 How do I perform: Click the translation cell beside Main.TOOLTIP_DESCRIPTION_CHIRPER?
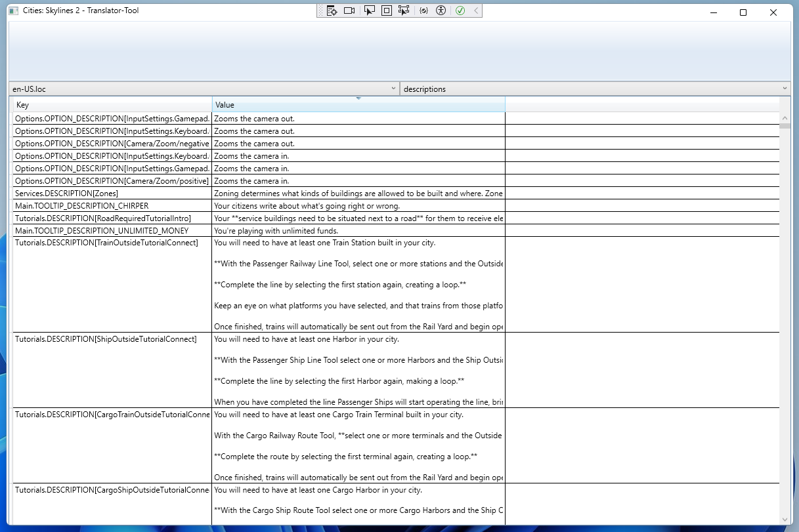(643, 205)
